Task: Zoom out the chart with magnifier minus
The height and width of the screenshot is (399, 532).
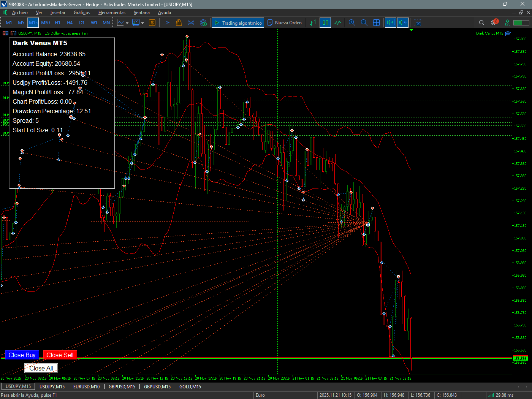Action: coord(364,23)
